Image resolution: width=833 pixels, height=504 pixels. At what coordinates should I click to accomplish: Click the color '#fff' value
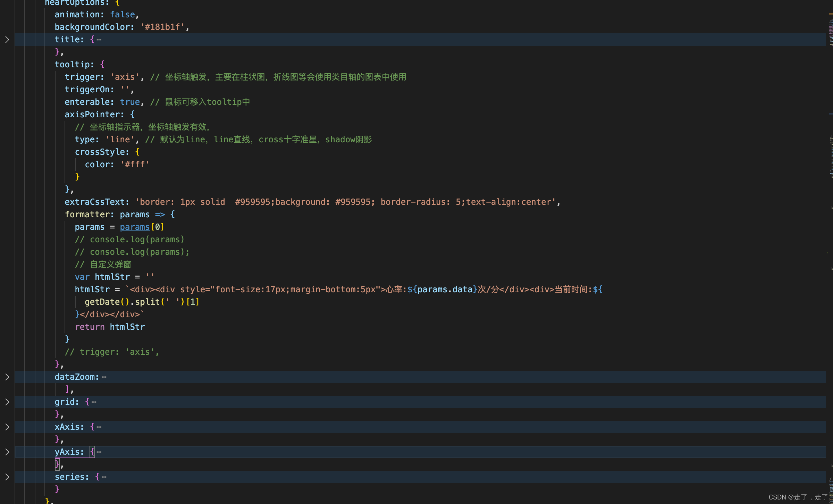(135, 165)
